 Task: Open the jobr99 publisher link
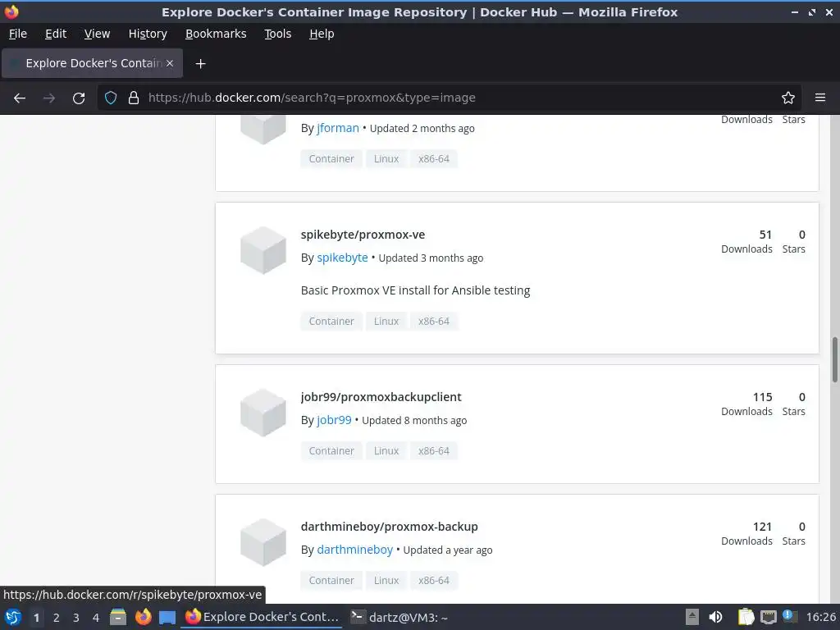(x=335, y=420)
